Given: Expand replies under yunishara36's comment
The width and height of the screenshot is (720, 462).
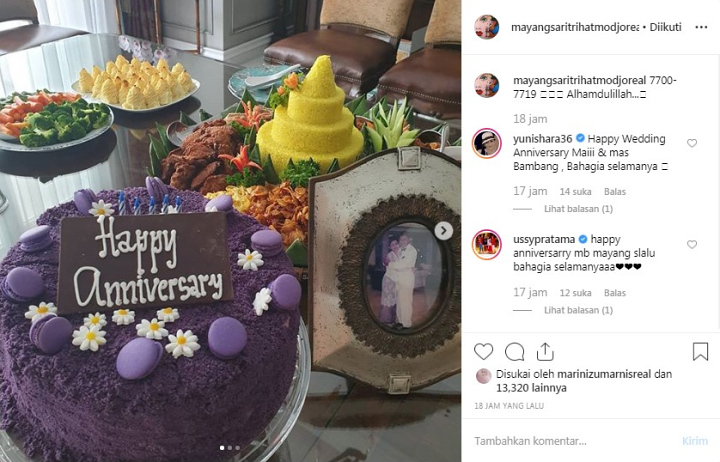Looking at the screenshot, I should pyautogui.click(x=578, y=209).
